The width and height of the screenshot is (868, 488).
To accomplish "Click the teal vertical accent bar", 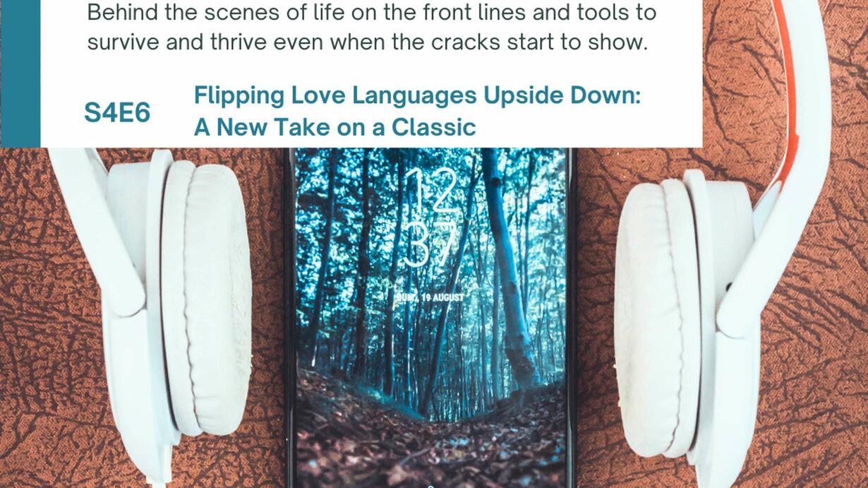I will [20, 73].
